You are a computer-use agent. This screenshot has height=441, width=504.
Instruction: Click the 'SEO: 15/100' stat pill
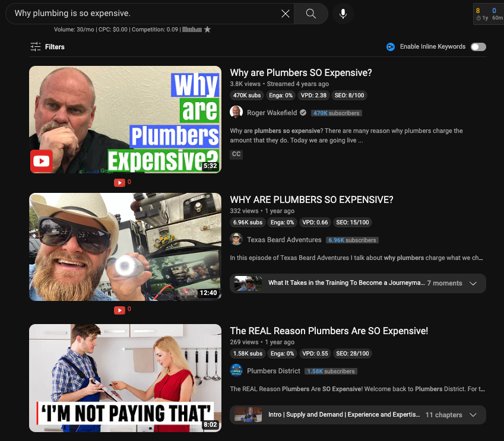coord(353,223)
